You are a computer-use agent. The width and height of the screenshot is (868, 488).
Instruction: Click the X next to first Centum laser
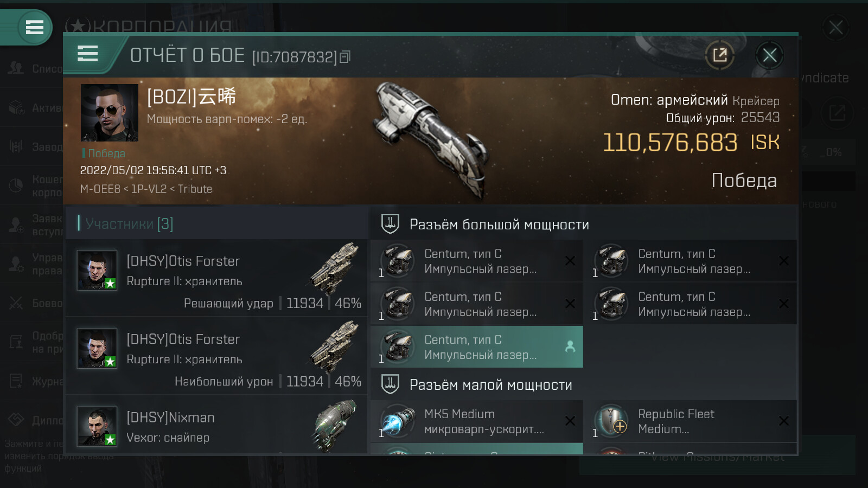pos(570,261)
